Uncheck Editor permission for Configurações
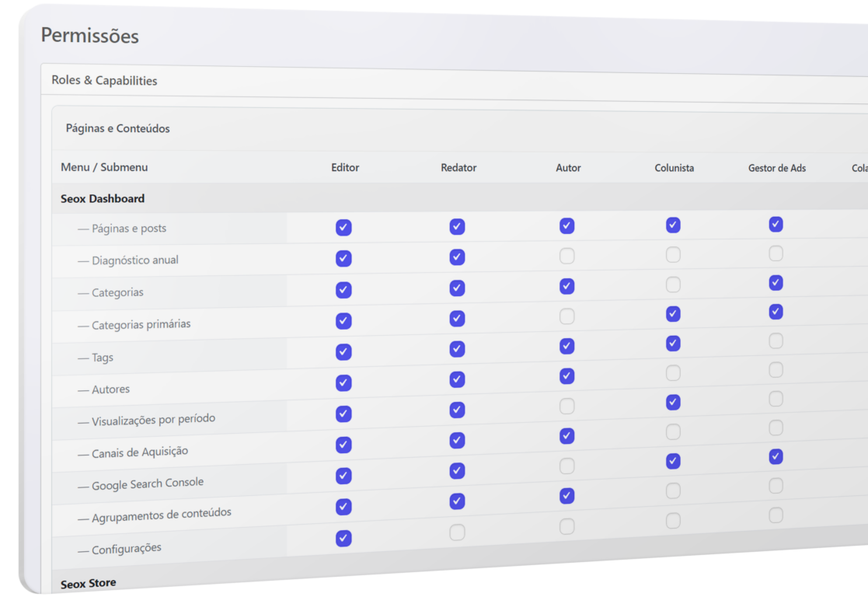 point(343,538)
